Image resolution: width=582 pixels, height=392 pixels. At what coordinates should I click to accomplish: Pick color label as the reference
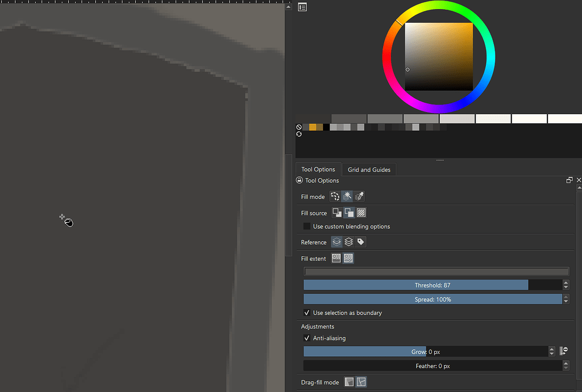tap(360, 241)
